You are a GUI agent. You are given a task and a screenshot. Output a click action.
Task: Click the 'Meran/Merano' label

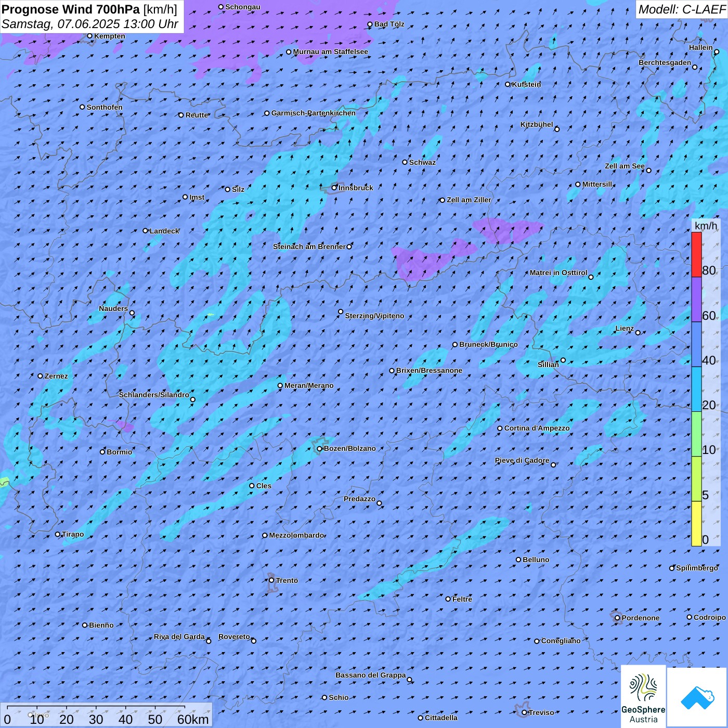(x=309, y=385)
